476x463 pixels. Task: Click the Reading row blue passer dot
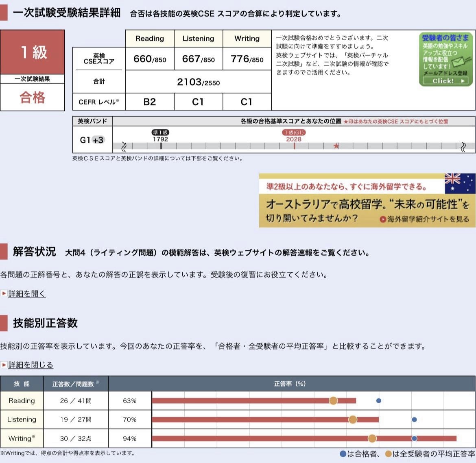tap(378, 400)
